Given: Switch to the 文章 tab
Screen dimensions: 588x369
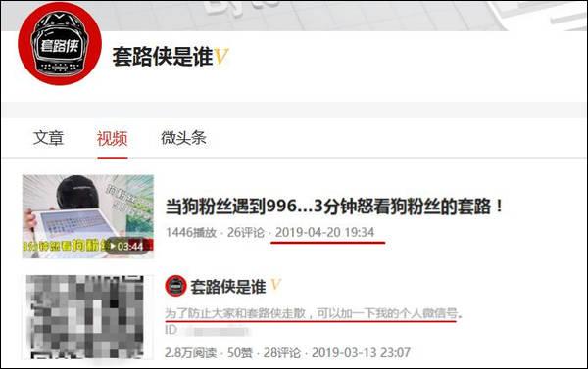Looking at the screenshot, I should click(x=48, y=138).
